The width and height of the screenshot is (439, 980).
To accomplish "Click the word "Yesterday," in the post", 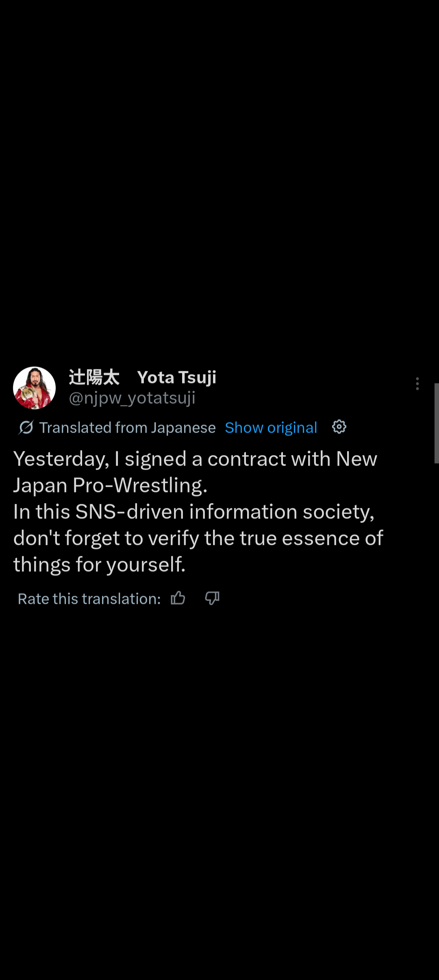I will click(x=61, y=459).
